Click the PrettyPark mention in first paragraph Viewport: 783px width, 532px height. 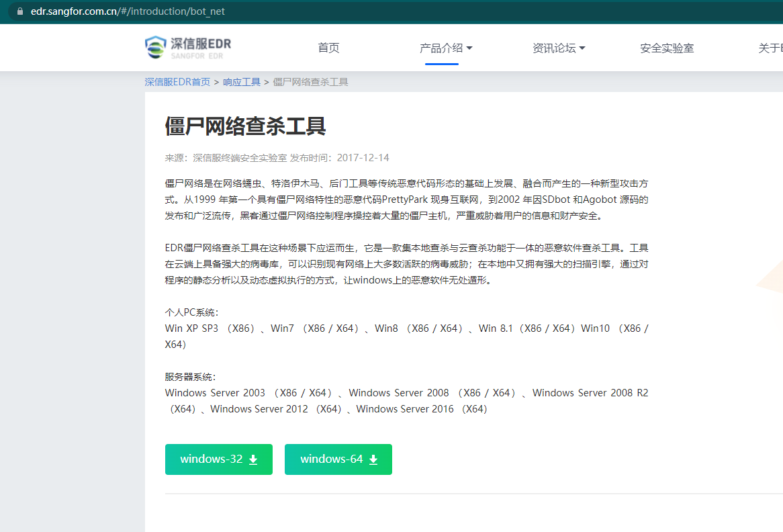point(404,199)
